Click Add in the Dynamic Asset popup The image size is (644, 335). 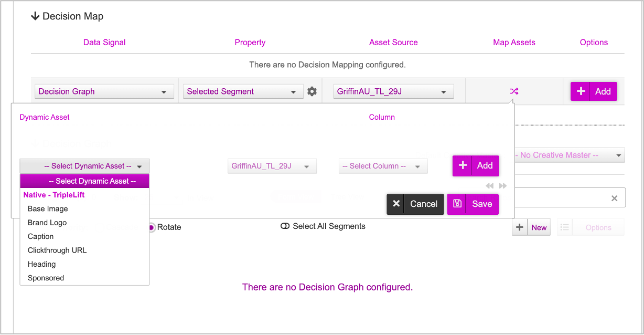pyautogui.click(x=476, y=166)
